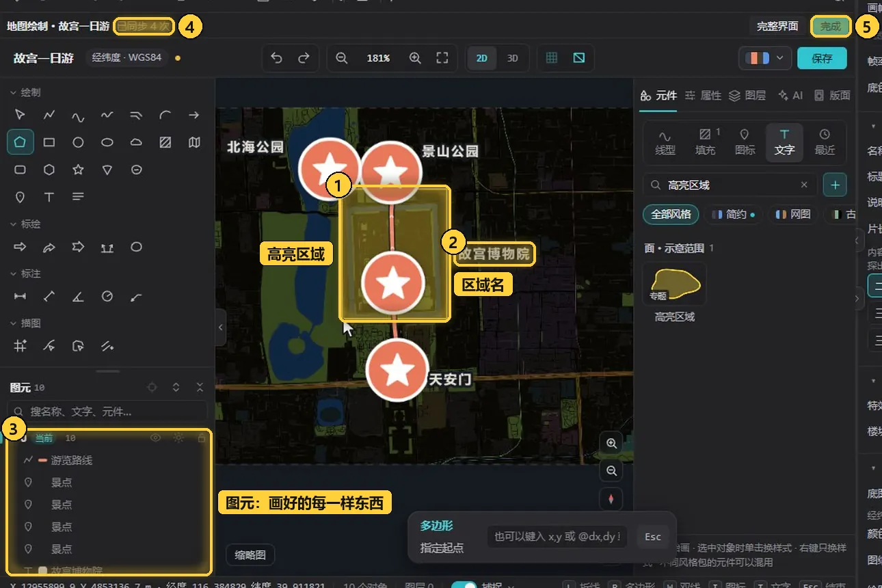The height and width of the screenshot is (588, 882).
Task: Open the 属性 tab
Action: 704,96
